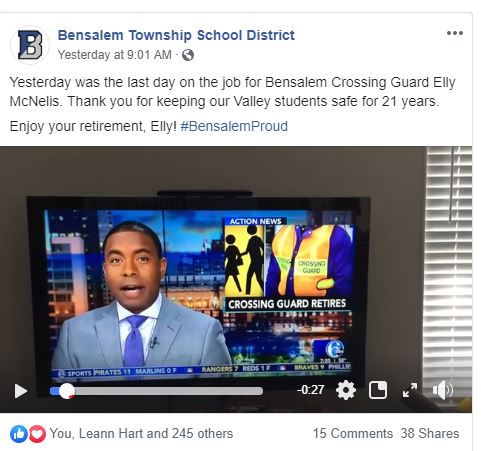Image resolution: width=481 pixels, height=451 pixels.
Task: Open the #BensalemProud hashtag
Action: 234,126
